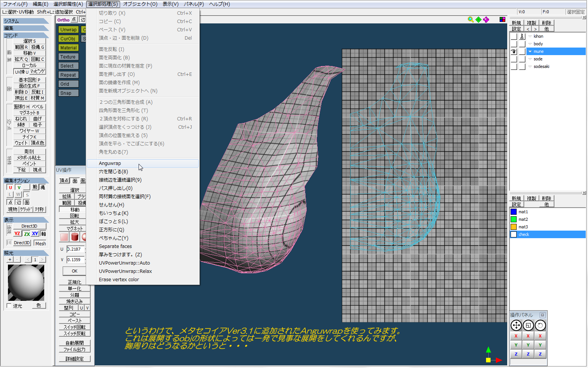
Task: Click the four-color view split icon
Action: [x=502, y=20]
